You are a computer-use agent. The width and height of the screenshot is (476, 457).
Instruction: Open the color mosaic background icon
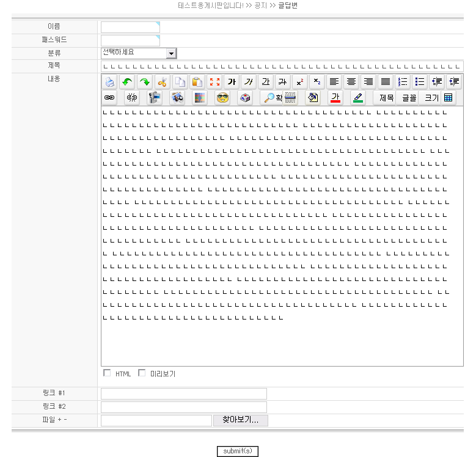click(x=200, y=98)
